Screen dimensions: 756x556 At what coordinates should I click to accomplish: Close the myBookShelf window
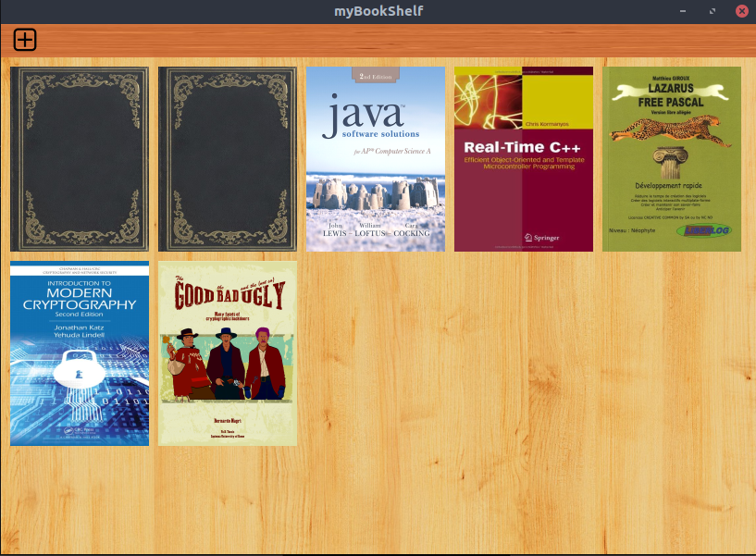pos(741,11)
